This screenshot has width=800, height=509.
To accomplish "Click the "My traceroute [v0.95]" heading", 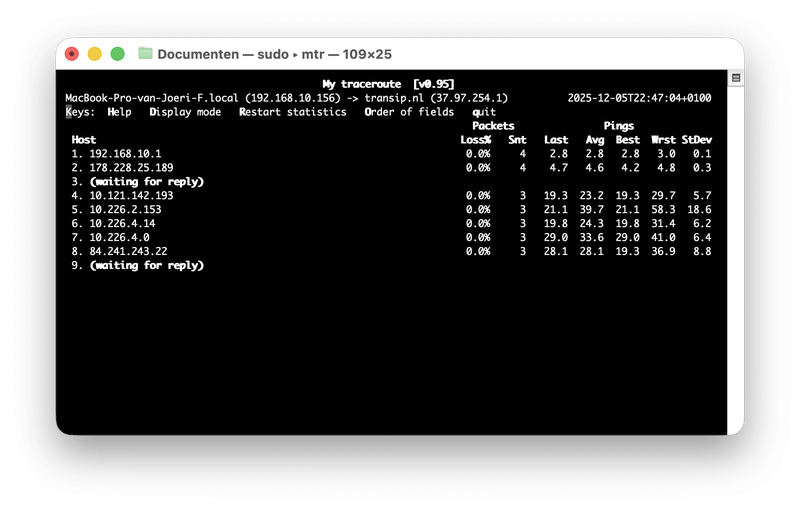I will click(x=388, y=84).
